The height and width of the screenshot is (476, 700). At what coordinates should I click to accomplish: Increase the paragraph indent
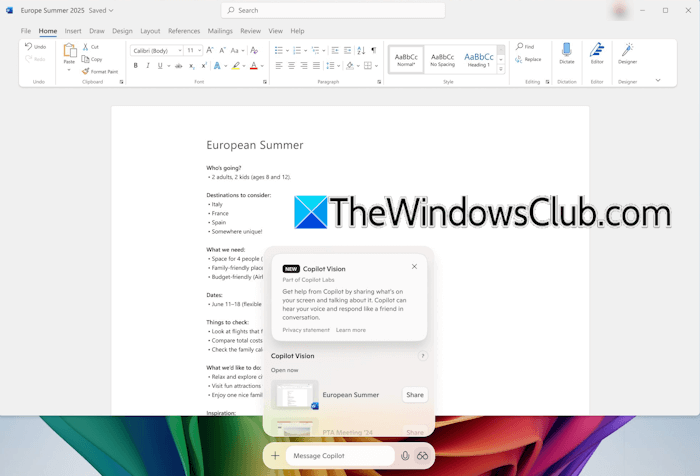(x=347, y=50)
